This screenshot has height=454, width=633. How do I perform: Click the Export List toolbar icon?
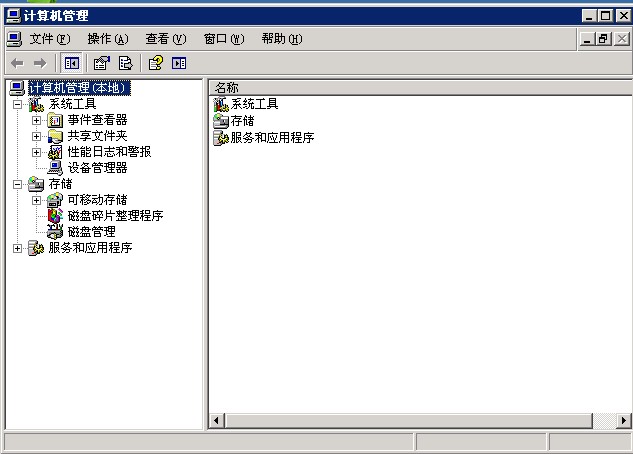[x=125, y=63]
